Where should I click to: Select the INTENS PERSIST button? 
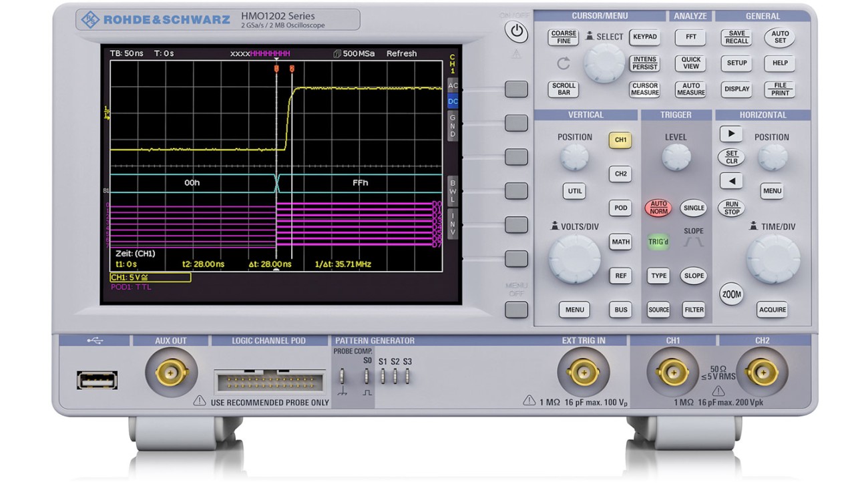click(644, 63)
